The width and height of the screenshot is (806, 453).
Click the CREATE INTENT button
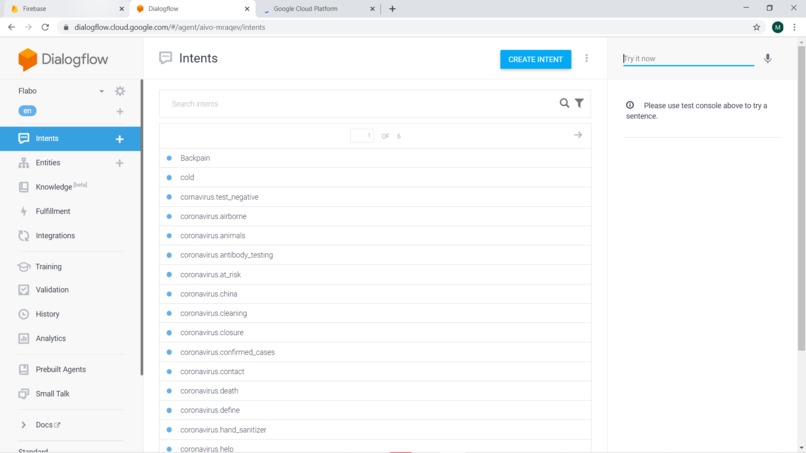click(535, 59)
